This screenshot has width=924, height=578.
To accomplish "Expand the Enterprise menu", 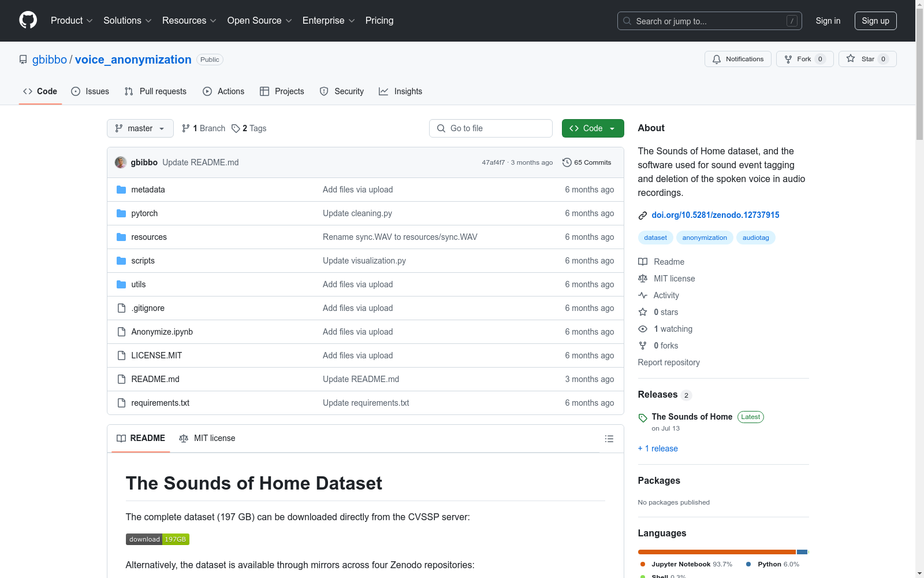I will point(329,20).
